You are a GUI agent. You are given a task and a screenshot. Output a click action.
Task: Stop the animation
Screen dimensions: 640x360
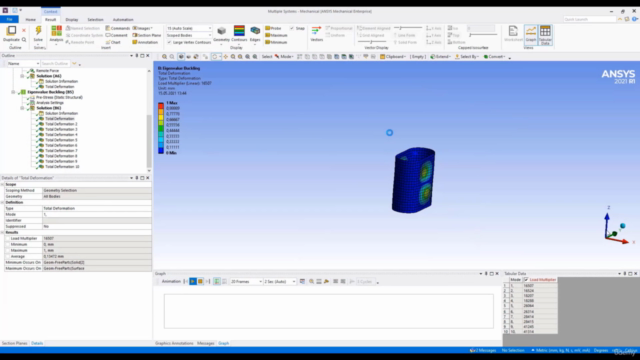pos(200,282)
